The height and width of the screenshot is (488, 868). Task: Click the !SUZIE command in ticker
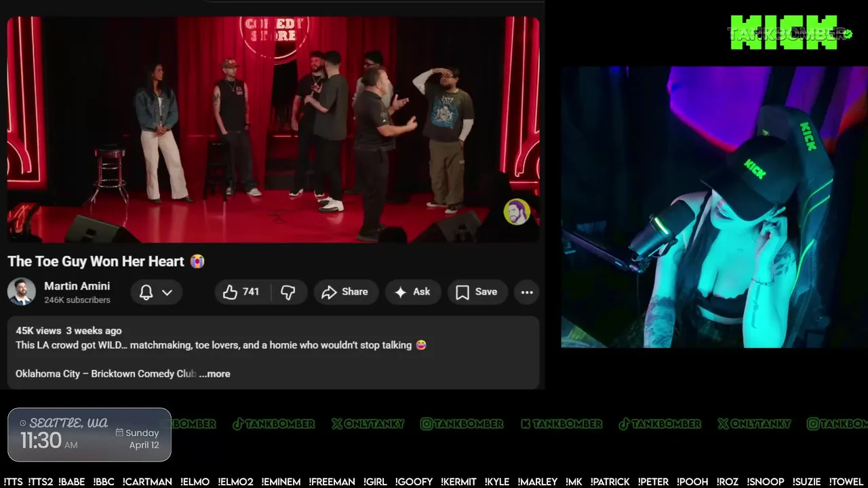pos(806,482)
